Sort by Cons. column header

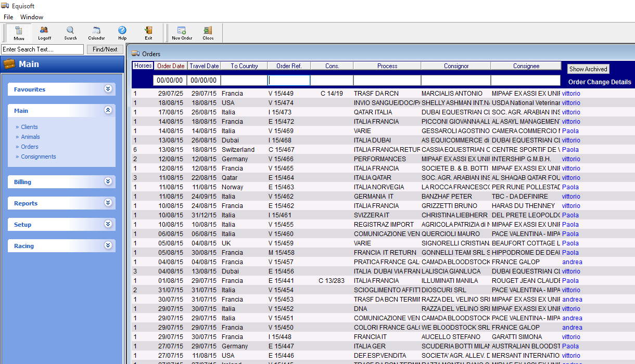[x=332, y=66]
